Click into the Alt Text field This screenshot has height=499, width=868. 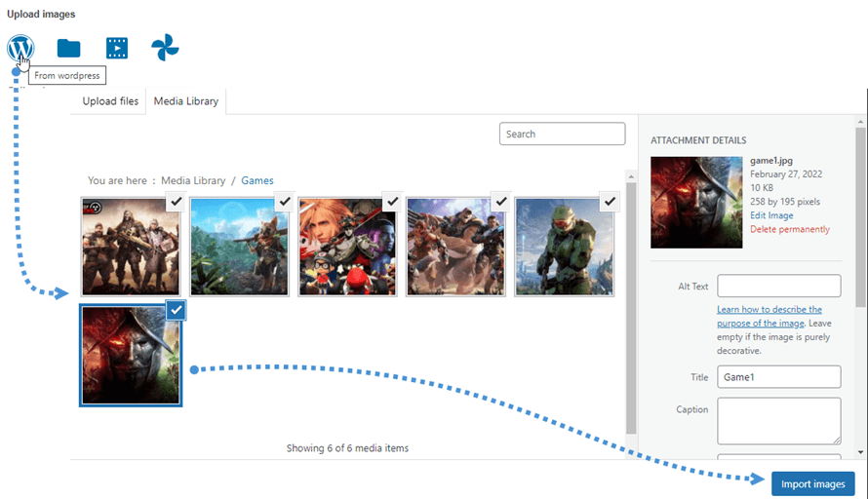click(x=778, y=286)
